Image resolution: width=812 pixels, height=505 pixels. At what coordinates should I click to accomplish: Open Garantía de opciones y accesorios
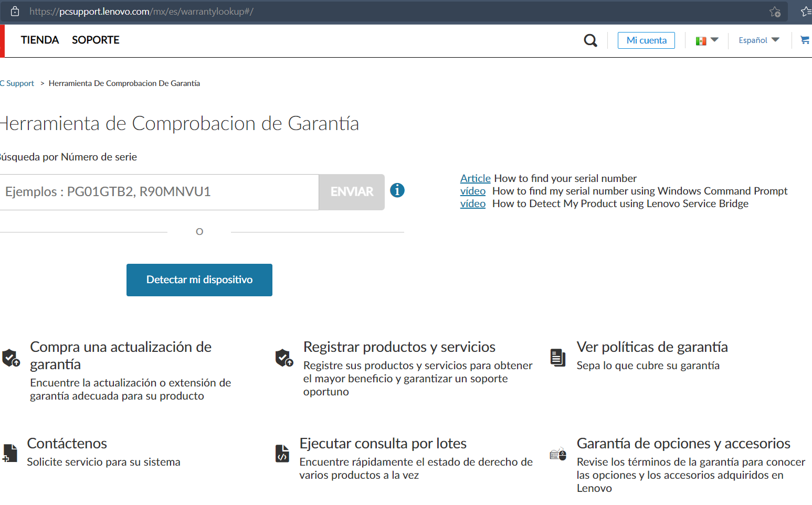point(683,444)
